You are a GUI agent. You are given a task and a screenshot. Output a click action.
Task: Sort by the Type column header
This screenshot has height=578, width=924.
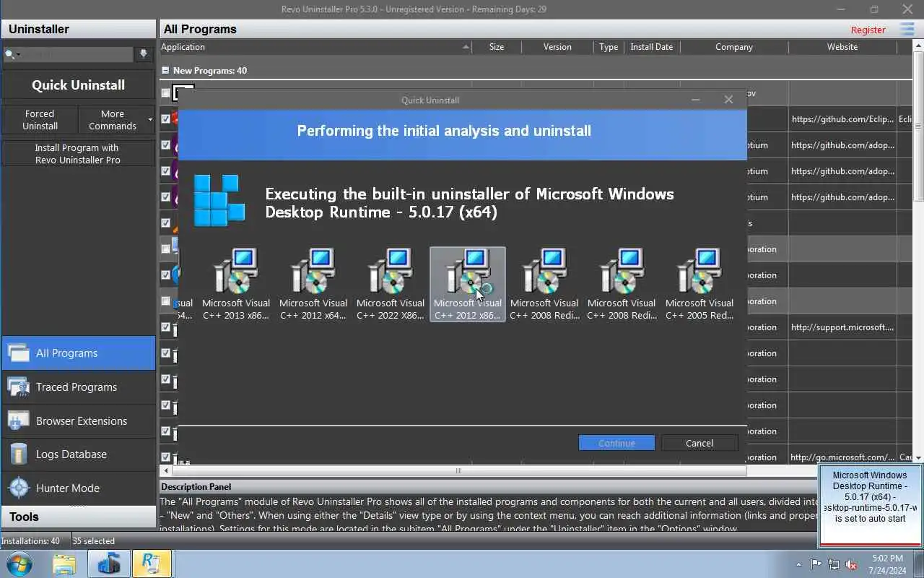click(x=609, y=47)
